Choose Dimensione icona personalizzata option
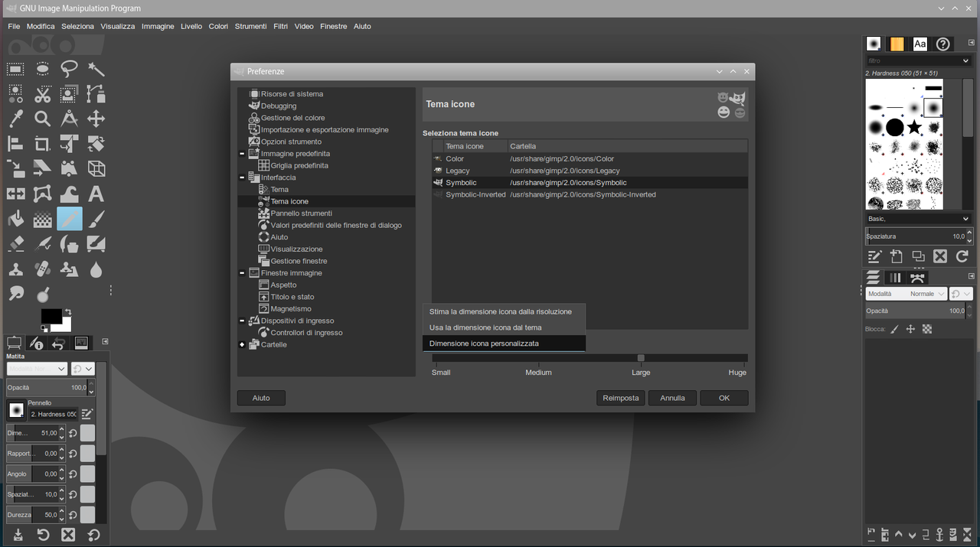Screen dimensions: 980x547 point(504,344)
